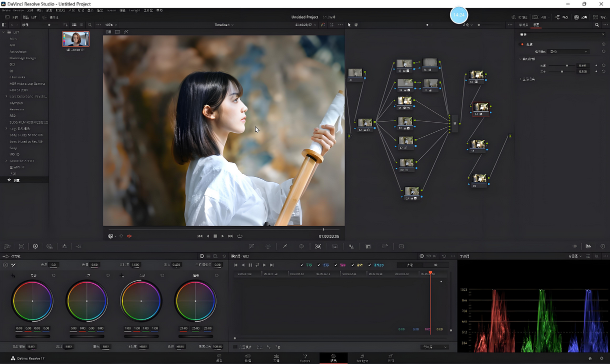
Task: Switch to the Fusion page tab
Action: (x=304, y=358)
